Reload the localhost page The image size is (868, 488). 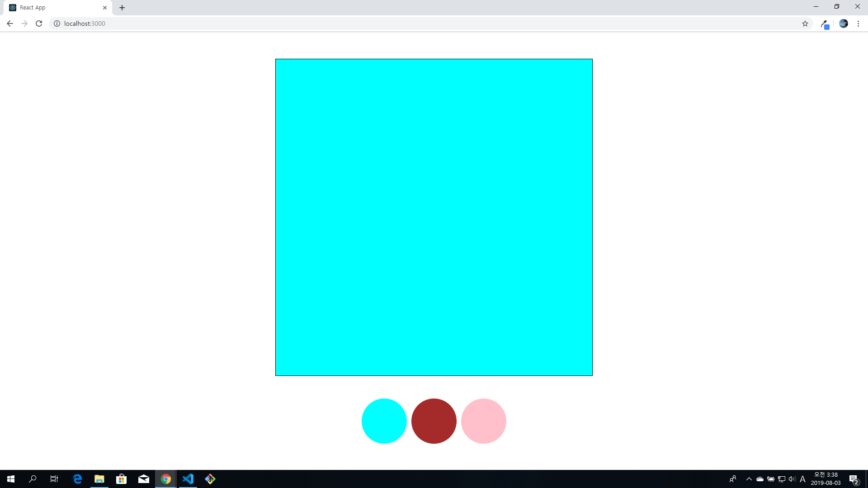click(39, 23)
